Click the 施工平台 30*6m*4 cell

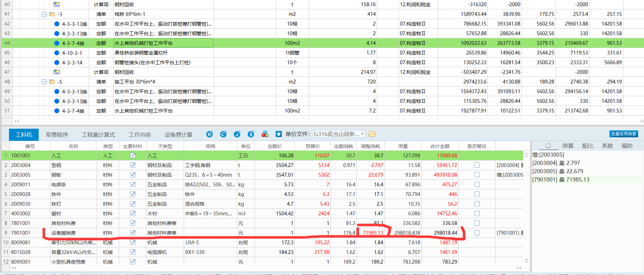[164, 82]
